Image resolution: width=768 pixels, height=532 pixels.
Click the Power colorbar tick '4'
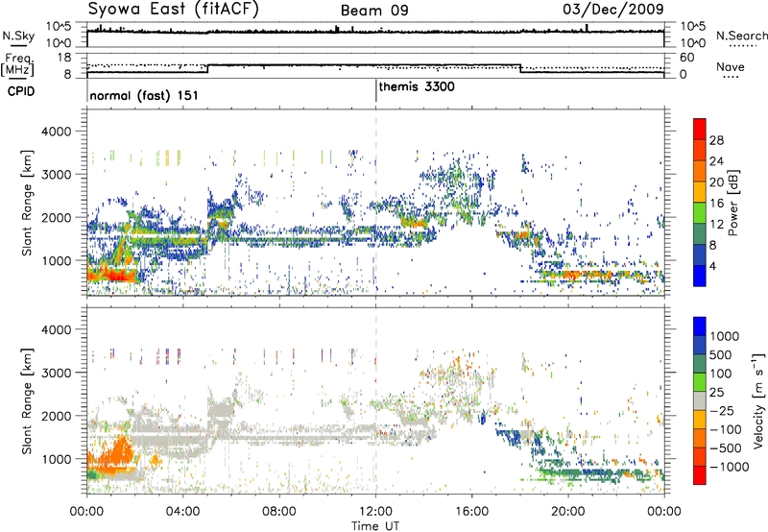tap(712, 266)
